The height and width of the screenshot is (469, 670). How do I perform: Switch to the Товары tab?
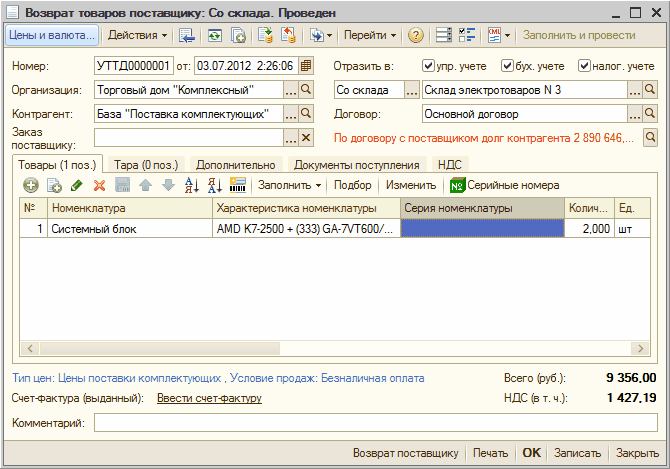(57, 165)
